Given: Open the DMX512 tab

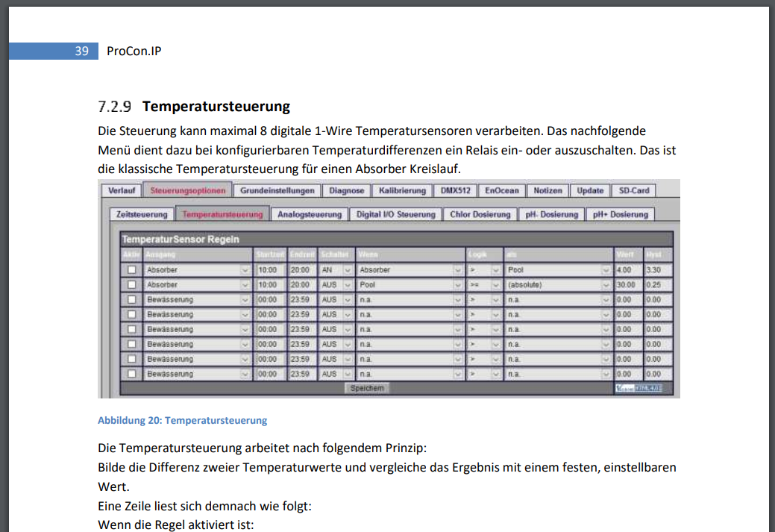Looking at the screenshot, I should (x=455, y=190).
